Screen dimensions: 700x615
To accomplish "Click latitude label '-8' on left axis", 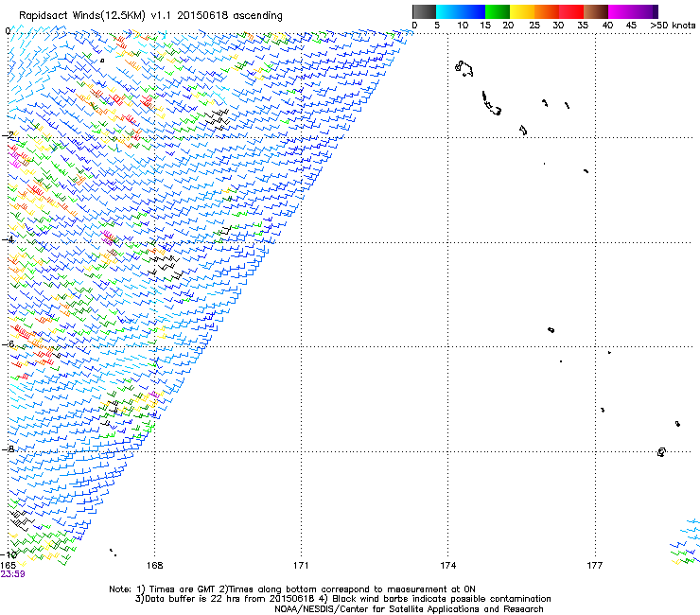I will point(8,448).
